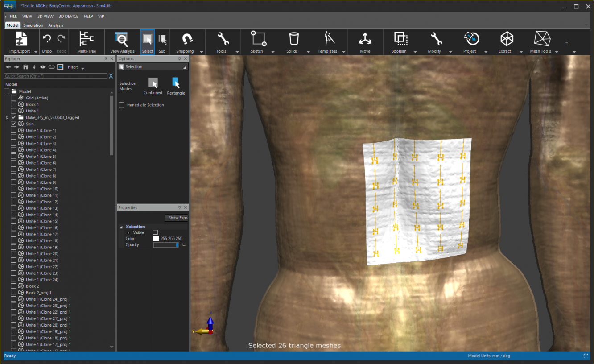594x364 pixels.
Task: Click the Show Expr button
Action: [x=176, y=218]
